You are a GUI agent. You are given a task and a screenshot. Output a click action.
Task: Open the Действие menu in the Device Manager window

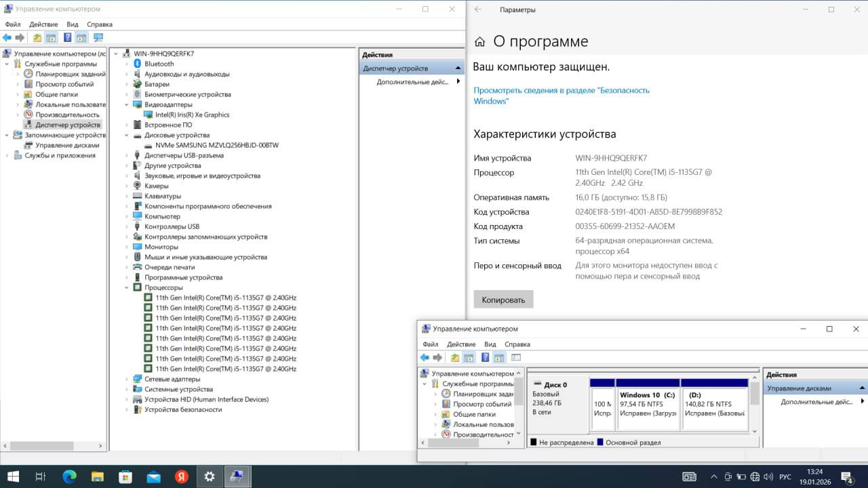[43, 24]
